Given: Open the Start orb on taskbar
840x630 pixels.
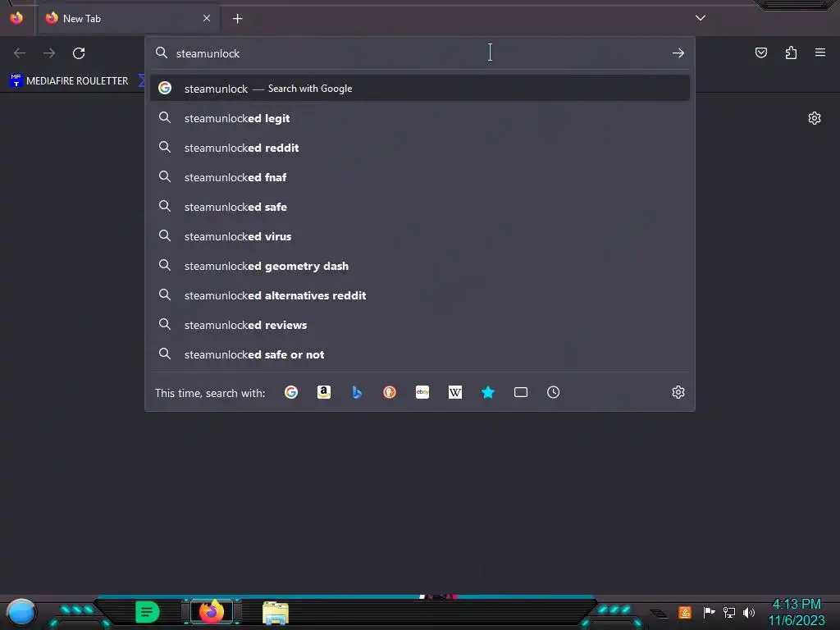Looking at the screenshot, I should point(21,612).
